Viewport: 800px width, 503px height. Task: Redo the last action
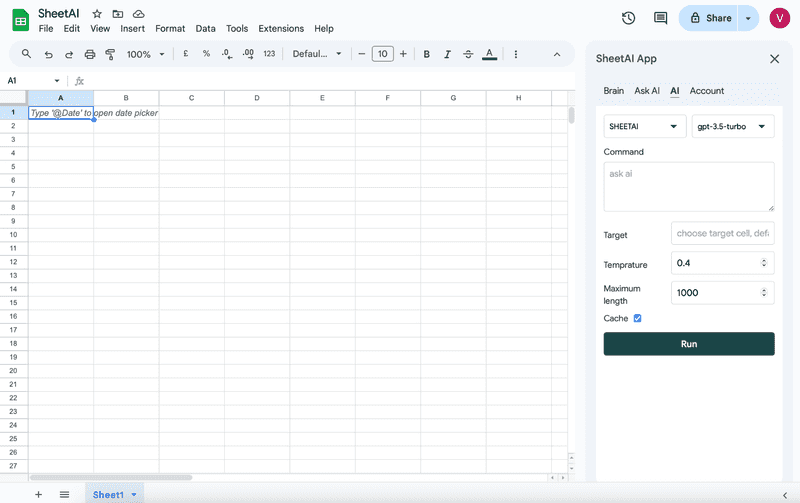[x=69, y=54]
